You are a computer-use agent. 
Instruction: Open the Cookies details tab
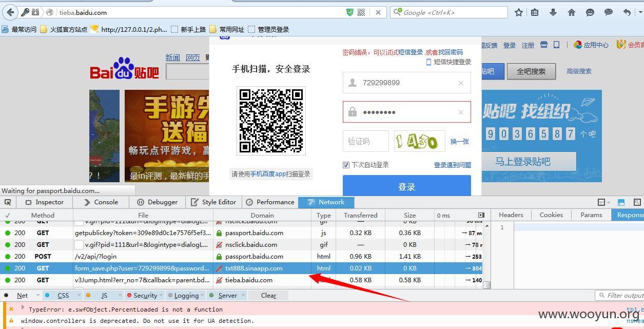pyautogui.click(x=551, y=215)
